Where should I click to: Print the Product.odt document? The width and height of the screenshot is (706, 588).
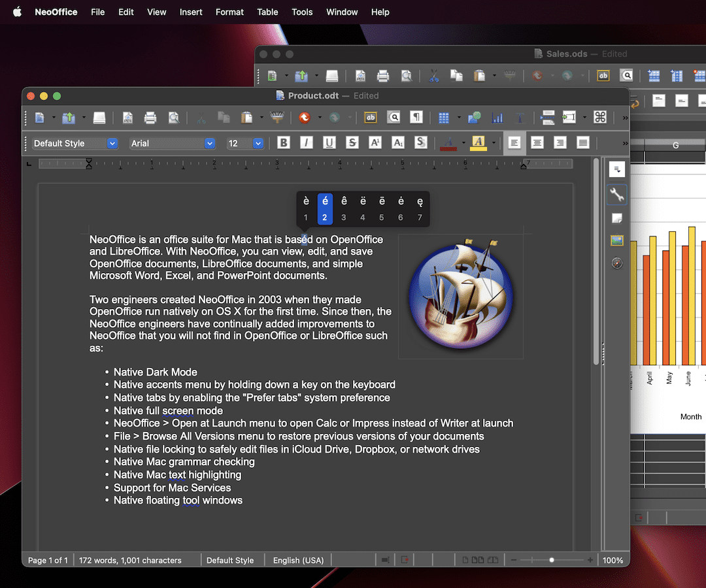point(150,118)
